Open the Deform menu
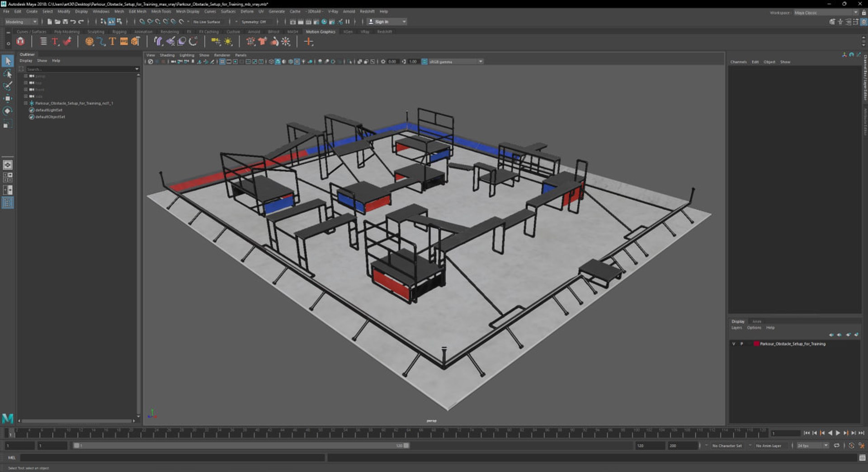This screenshot has height=472, width=868. (247, 11)
